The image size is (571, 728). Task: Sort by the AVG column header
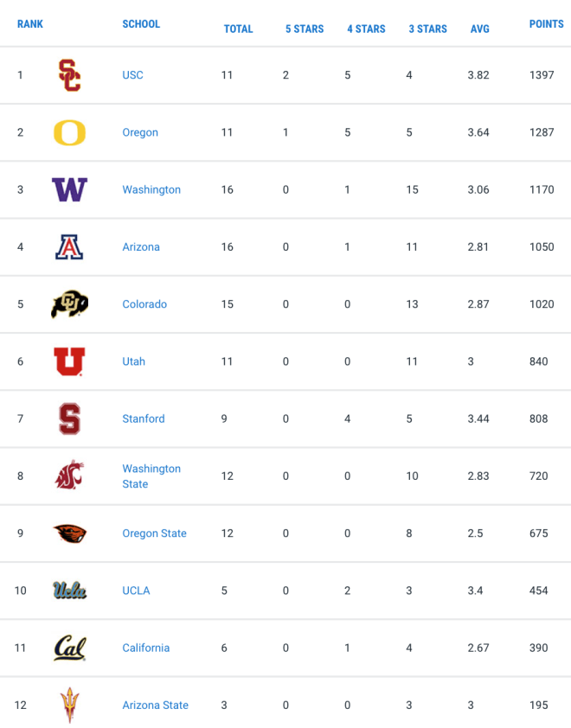coord(480,29)
